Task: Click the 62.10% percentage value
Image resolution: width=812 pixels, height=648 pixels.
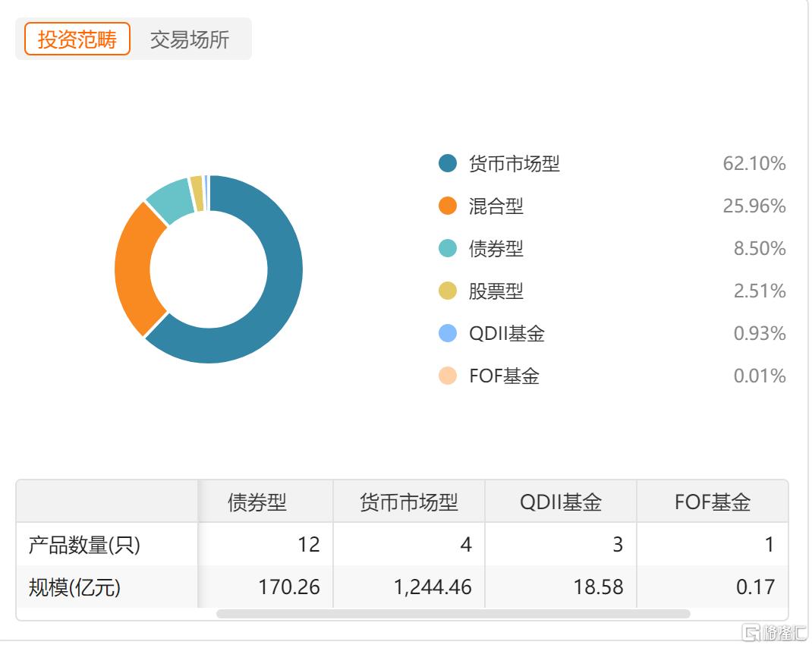Action: coord(754,164)
